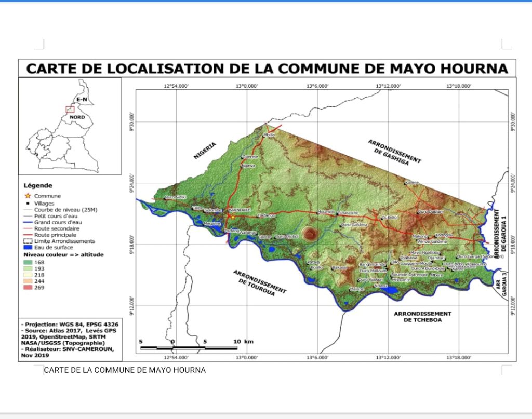
Task: Click the Commune star symbol in the legend
Action: (x=27, y=196)
